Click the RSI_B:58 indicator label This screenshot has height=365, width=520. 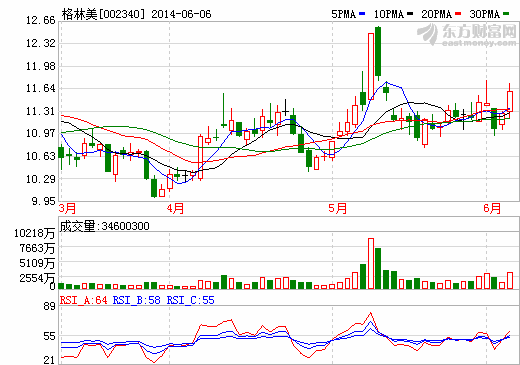[137, 300]
